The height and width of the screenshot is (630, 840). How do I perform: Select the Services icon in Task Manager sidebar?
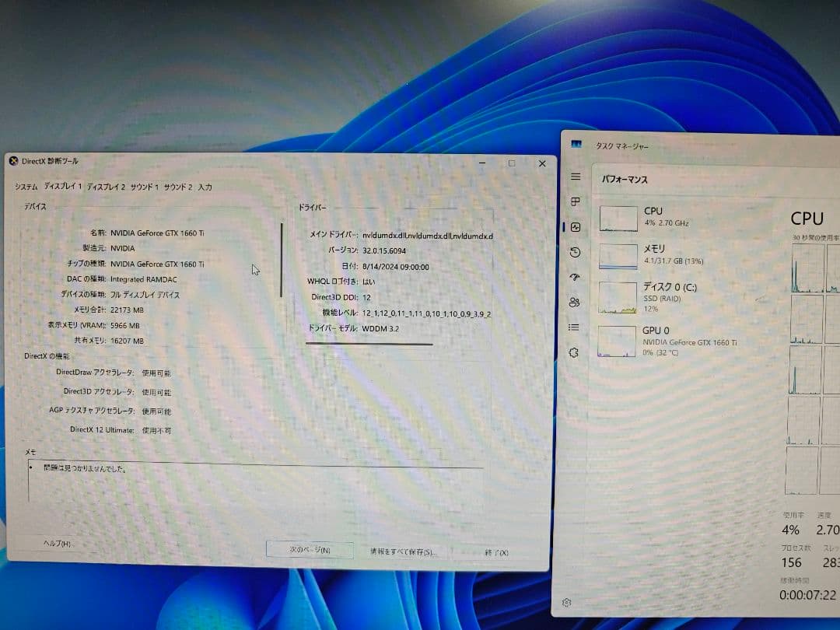(575, 352)
